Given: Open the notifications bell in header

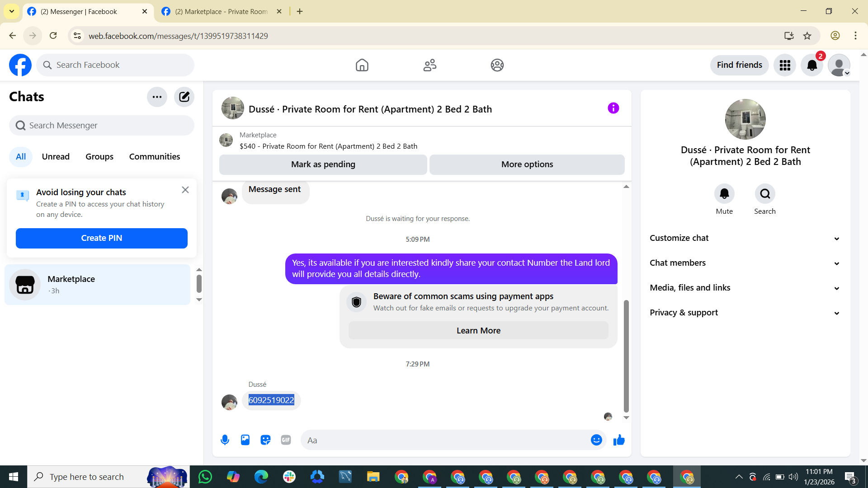Looking at the screenshot, I should coord(812,65).
